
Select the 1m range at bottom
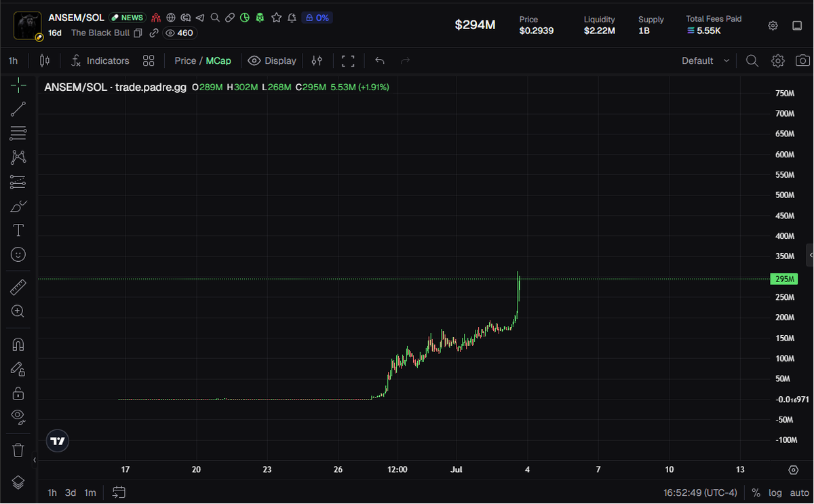tap(90, 492)
